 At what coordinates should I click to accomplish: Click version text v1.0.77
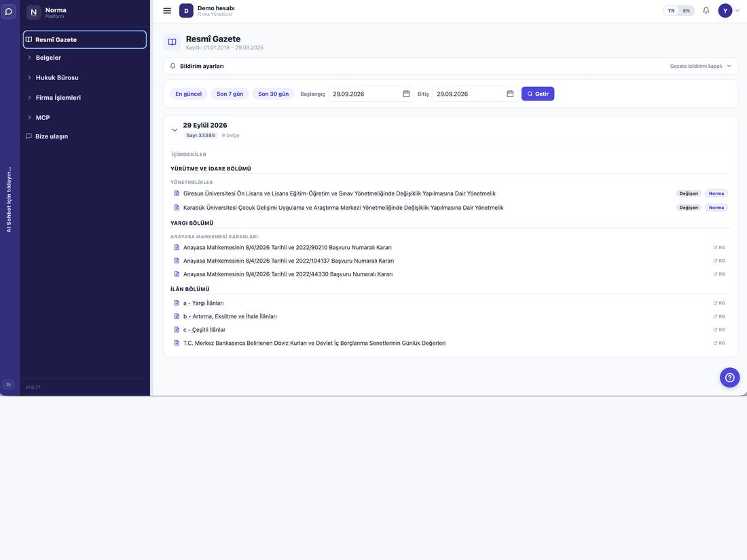(33, 388)
